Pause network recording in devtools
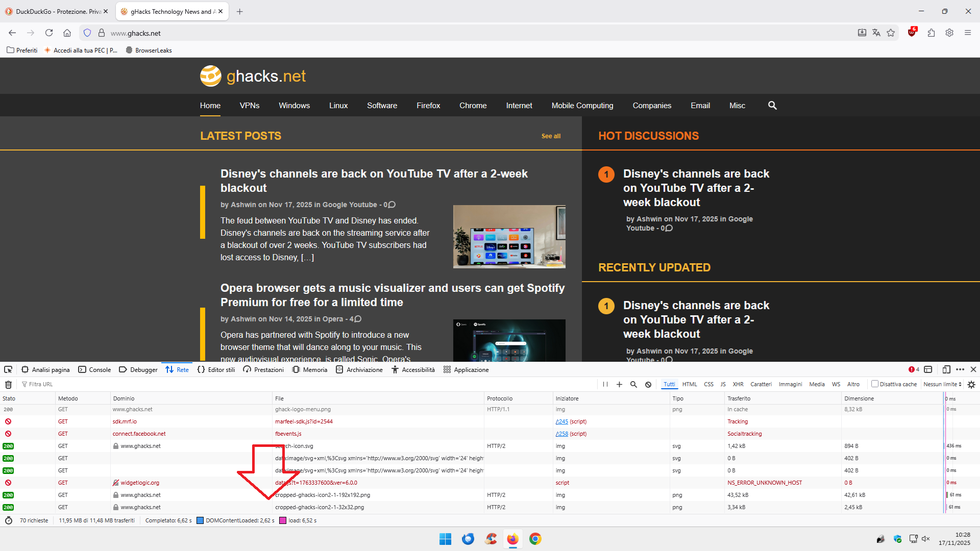Screen dimensions: 980x551 tap(605, 384)
